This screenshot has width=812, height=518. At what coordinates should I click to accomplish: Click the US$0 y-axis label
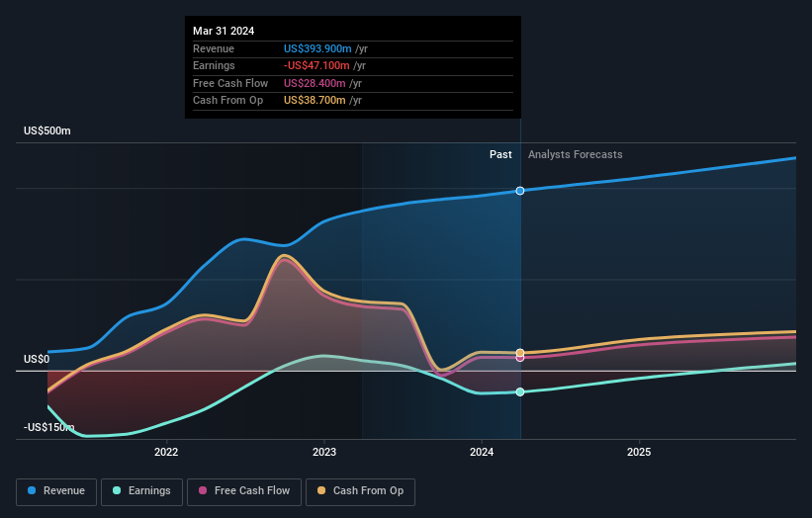(x=37, y=359)
